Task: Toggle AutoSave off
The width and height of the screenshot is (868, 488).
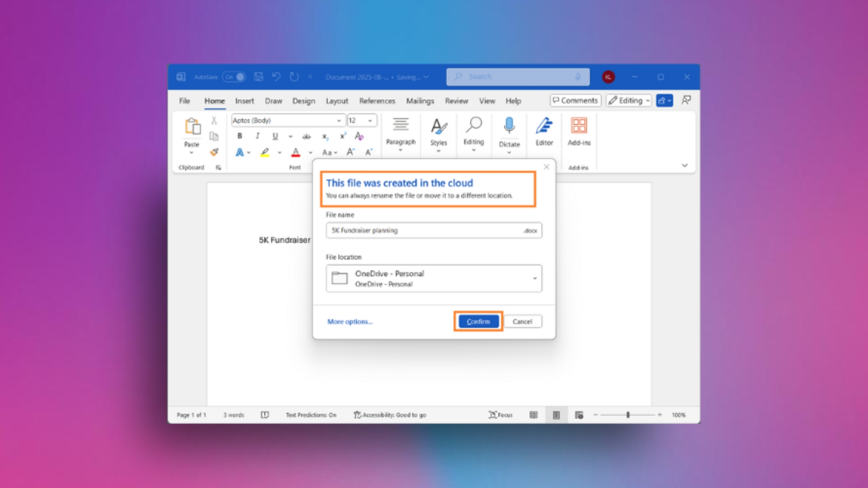Action: point(234,77)
